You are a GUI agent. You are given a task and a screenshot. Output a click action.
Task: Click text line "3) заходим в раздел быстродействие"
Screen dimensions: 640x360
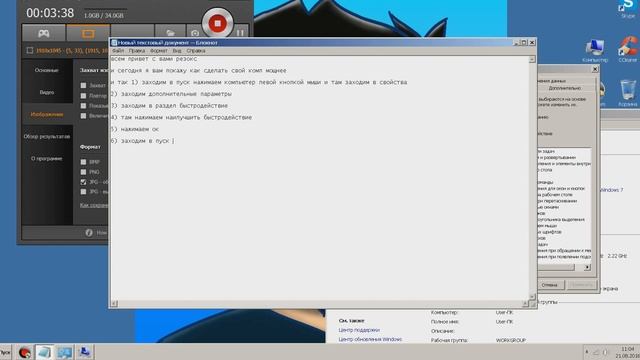169,106
